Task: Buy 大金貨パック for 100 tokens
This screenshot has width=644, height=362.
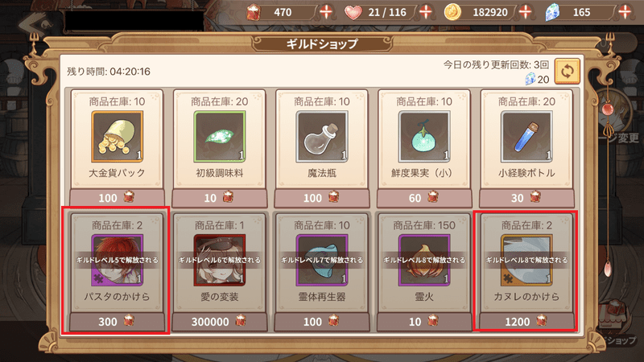Action: (117, 198)
